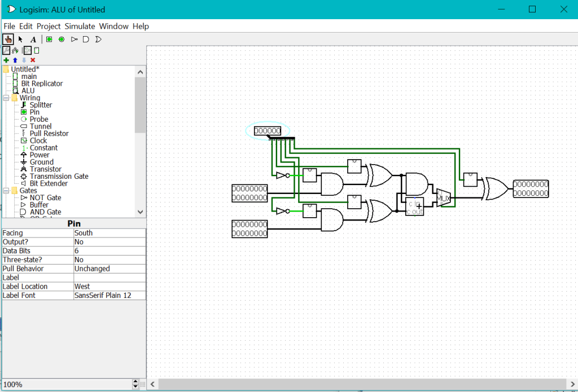Pick the input Pin tool in toolbar
Image resolution: width=578 pixels, height=392 pixels.
click(50, 39)
